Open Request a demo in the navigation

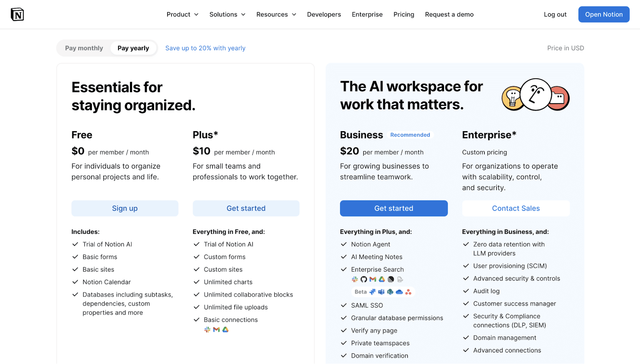449,14
